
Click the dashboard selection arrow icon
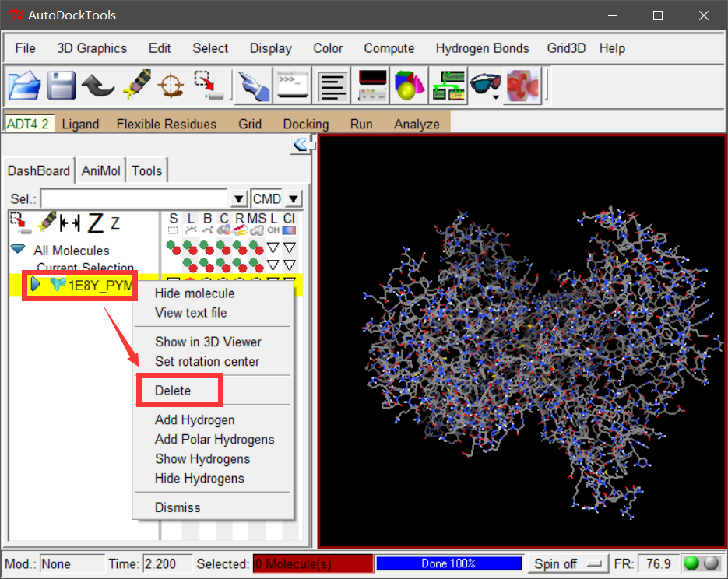tap(20, 223)
